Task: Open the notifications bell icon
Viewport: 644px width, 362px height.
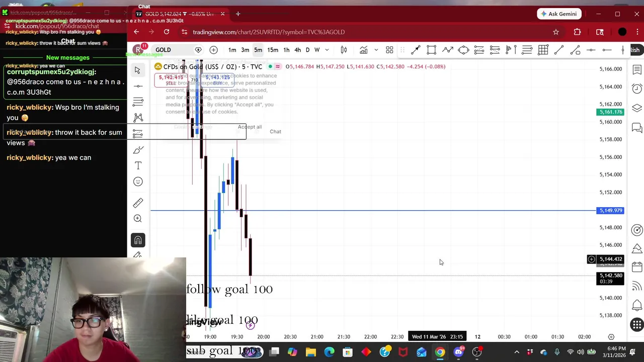Action: pos(637,305)
